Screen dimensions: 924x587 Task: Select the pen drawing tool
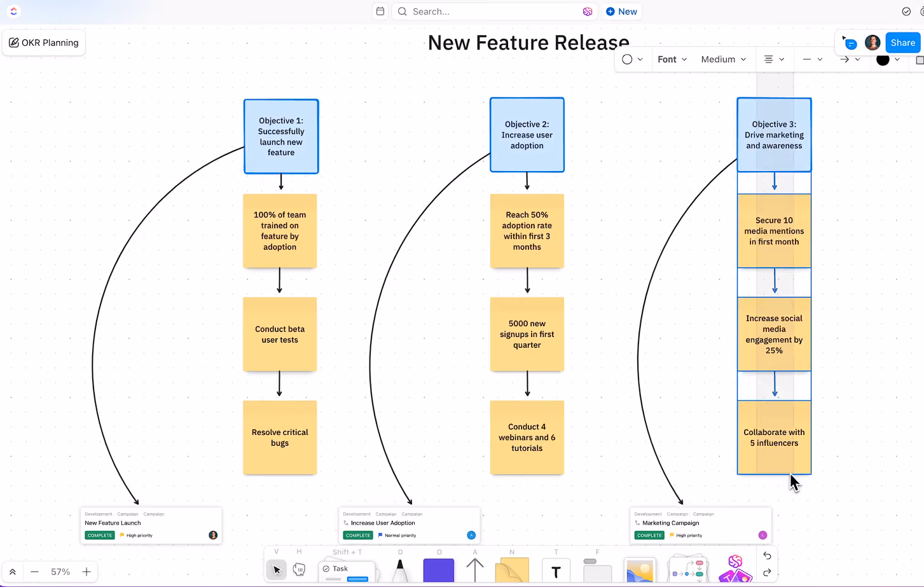coord(400,570)
